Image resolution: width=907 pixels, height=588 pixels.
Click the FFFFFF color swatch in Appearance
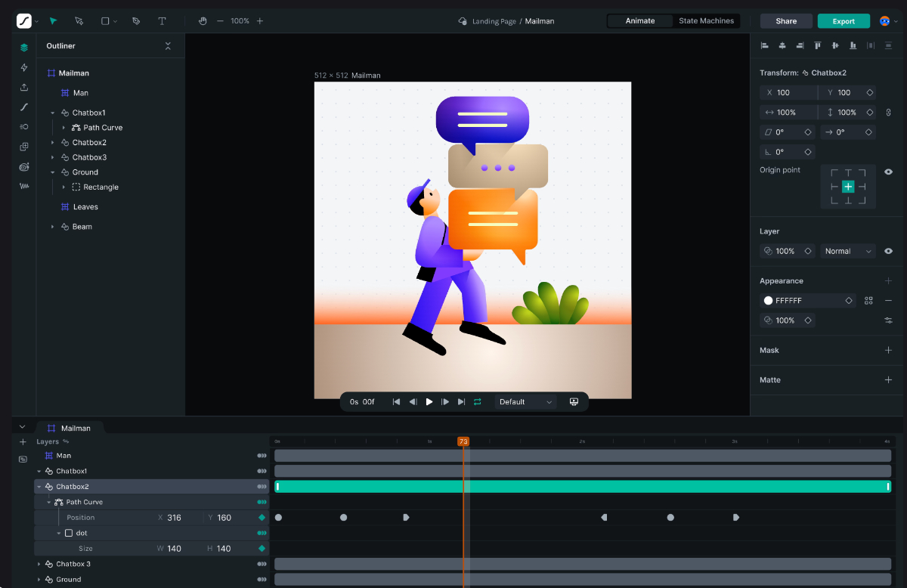768,300
